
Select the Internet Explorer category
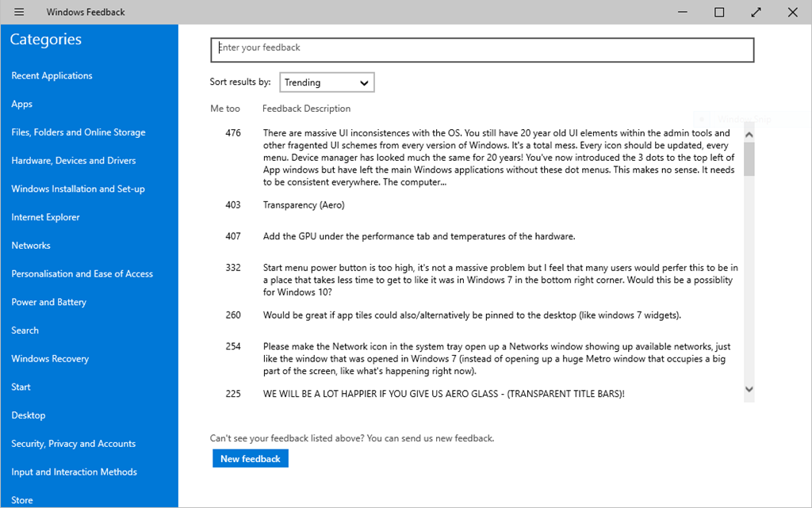(x=45, y=217)
